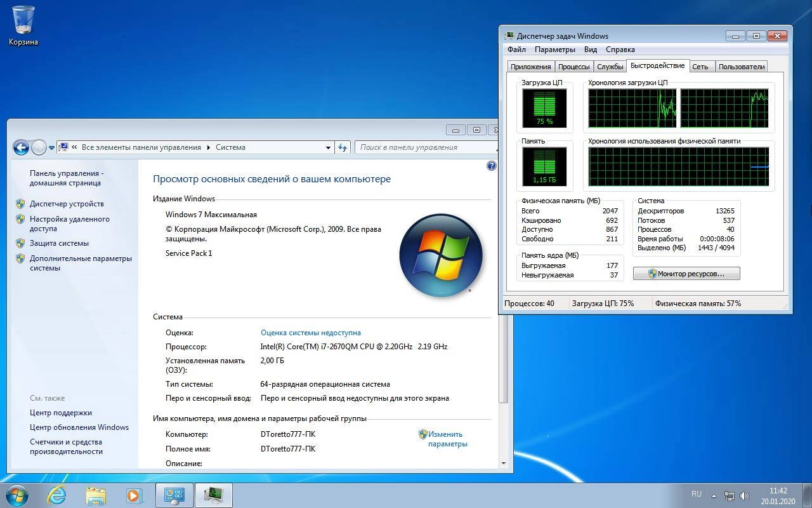812x508 pixels.
Task: Open Центр обновления Windows link
Action: click(79, 427)
